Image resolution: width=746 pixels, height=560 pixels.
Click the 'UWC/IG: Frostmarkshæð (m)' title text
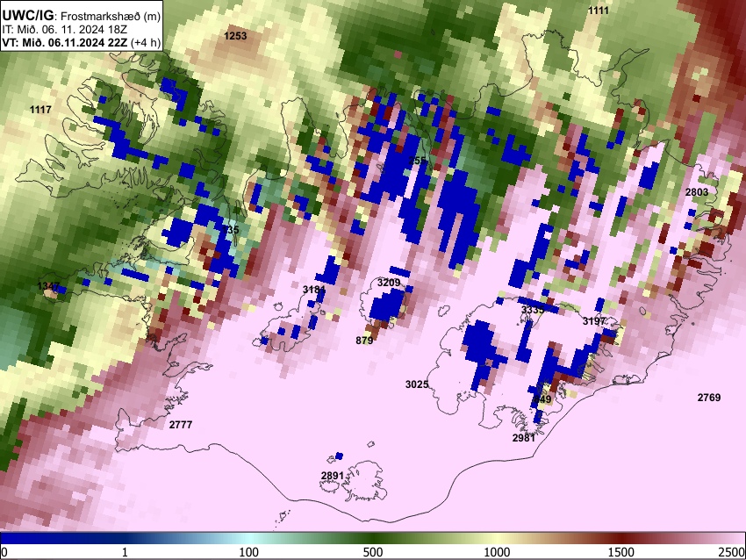click(82, 16)
